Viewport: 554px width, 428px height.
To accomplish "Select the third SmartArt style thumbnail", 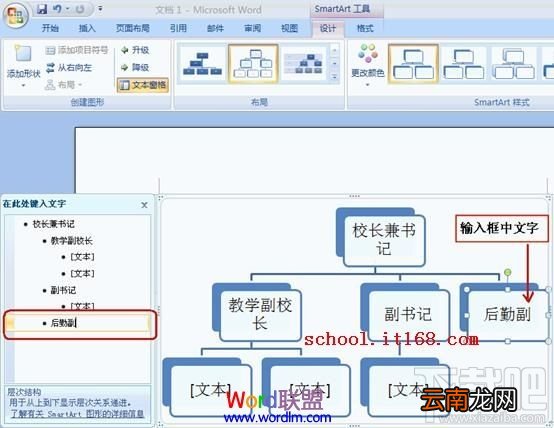I will pos(514,64).
